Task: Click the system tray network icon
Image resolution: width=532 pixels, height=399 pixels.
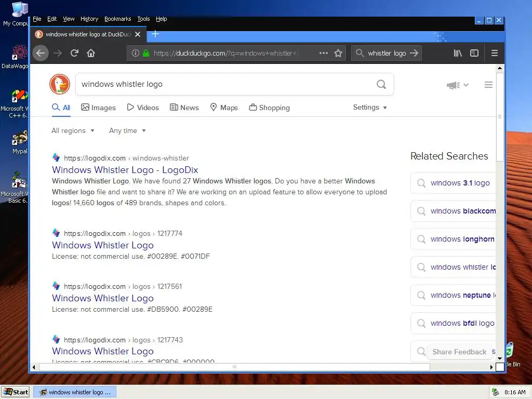Action: (x=495, y=392)
